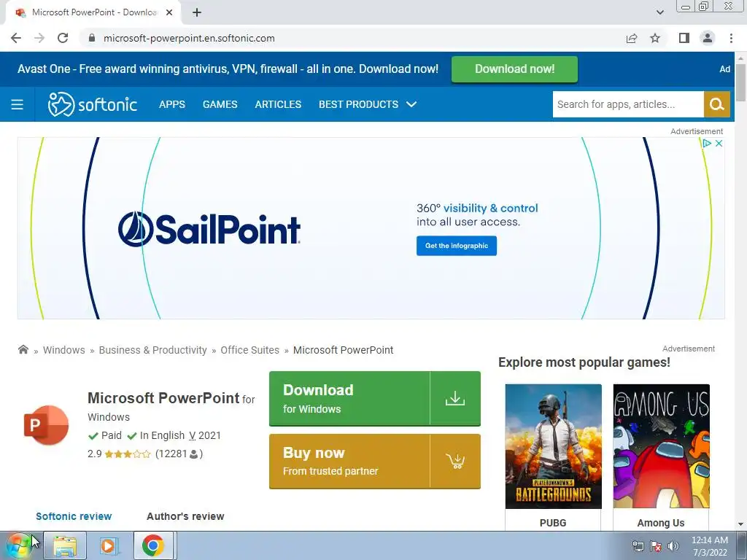
Task: Click the PowerPoint app logo
Action: click(x=46, y=425)
